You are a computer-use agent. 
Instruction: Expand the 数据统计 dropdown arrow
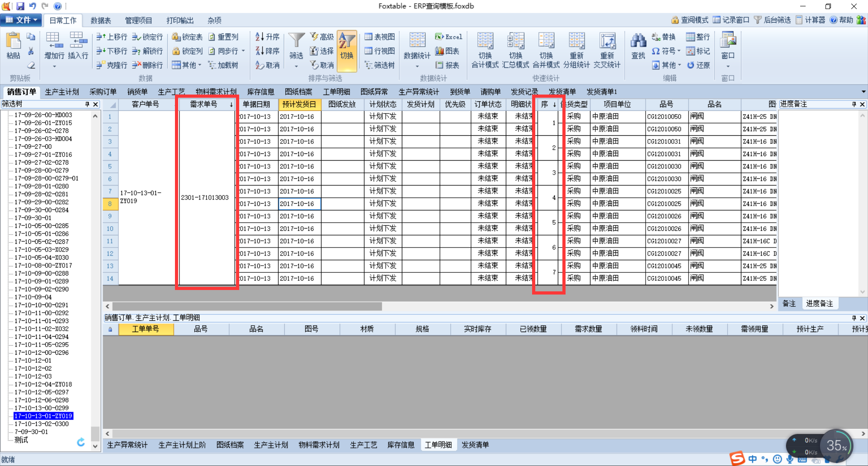point(417,67)
